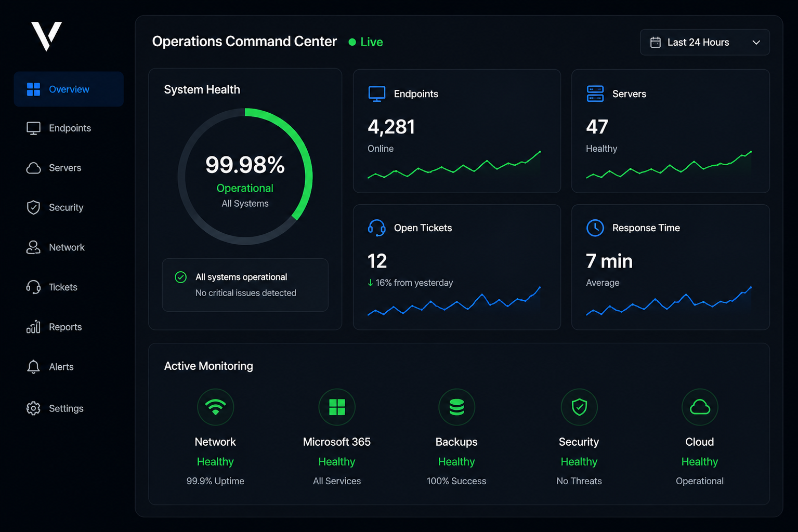
Task: Click the Overview grid icon
Action: [33, 89]
